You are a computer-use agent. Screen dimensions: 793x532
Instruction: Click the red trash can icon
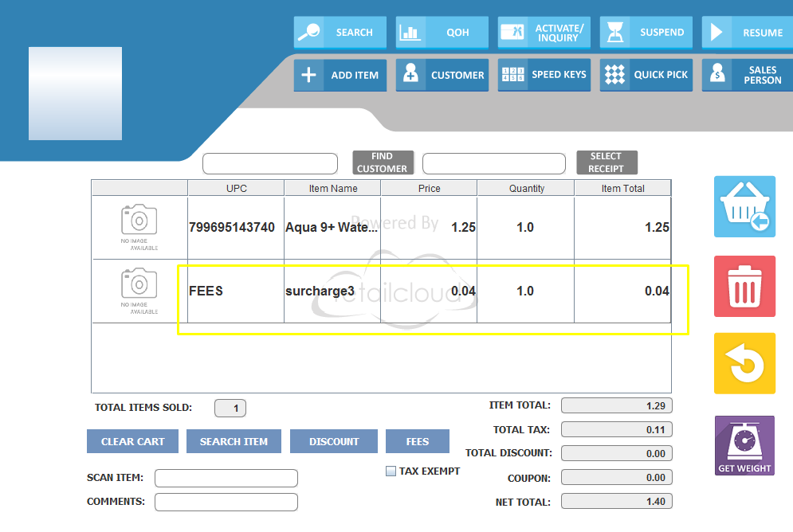point(744,286)
